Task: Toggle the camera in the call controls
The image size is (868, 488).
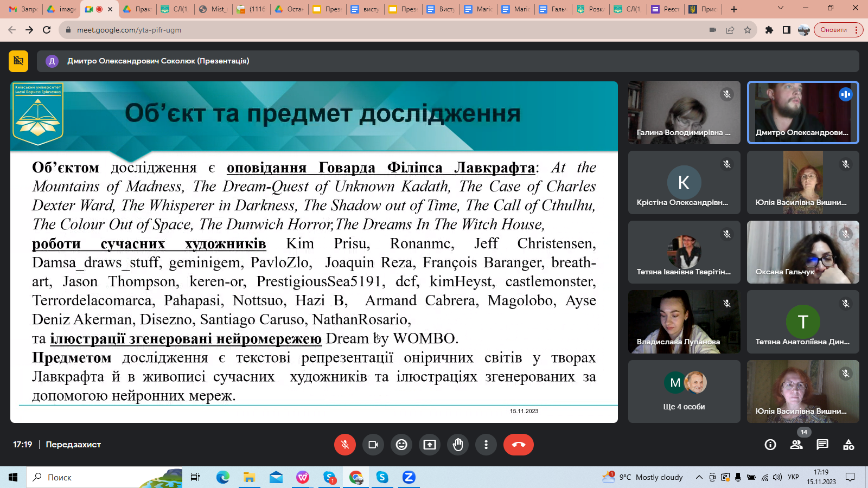Action: click(373, 445)
